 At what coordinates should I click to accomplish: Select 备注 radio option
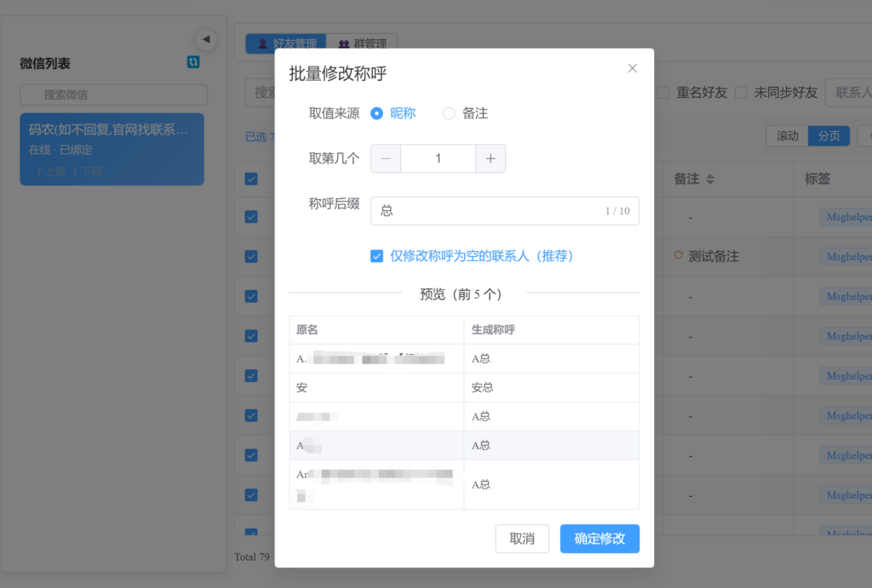click(449, 113)
